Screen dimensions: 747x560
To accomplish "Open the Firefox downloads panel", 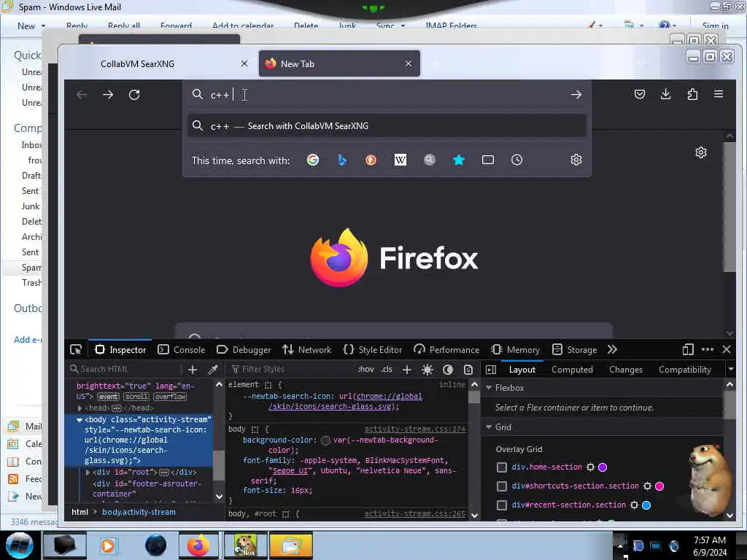I will pyautogui.click(x=665, y=94).
